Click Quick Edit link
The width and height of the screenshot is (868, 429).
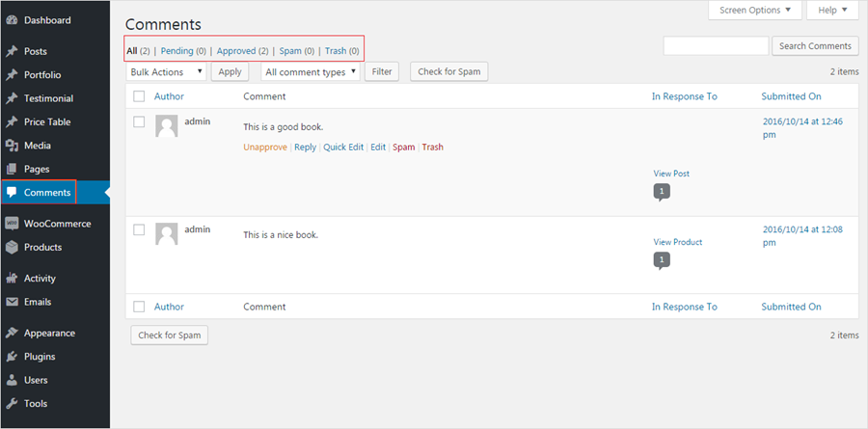pyautogui.click(x=343, y=147)
